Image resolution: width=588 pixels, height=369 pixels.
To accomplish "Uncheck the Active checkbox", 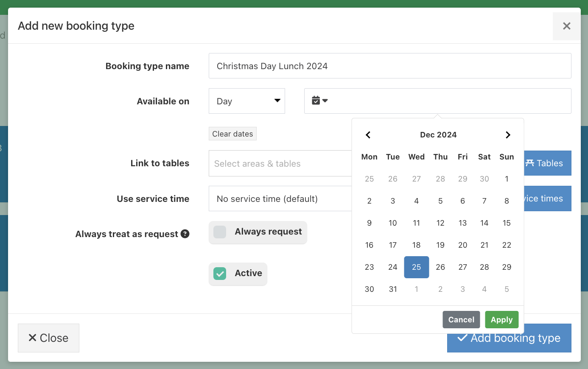I will 220,274.
